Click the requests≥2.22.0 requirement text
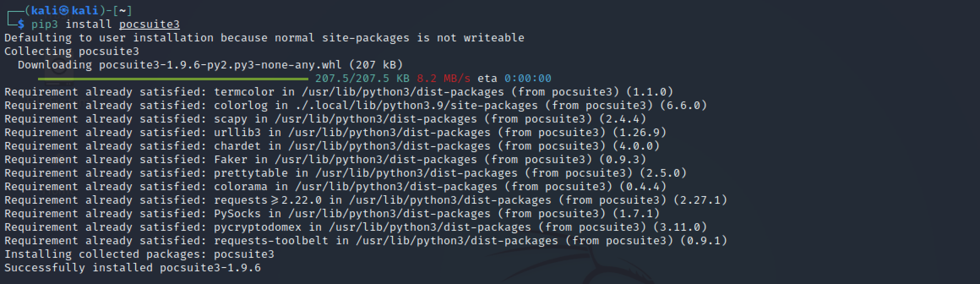The image size is (980, 284). (267, 200)
